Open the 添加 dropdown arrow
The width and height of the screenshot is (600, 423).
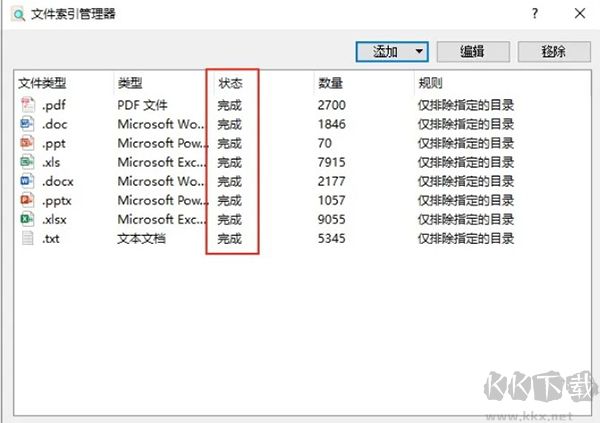[419, 51]
